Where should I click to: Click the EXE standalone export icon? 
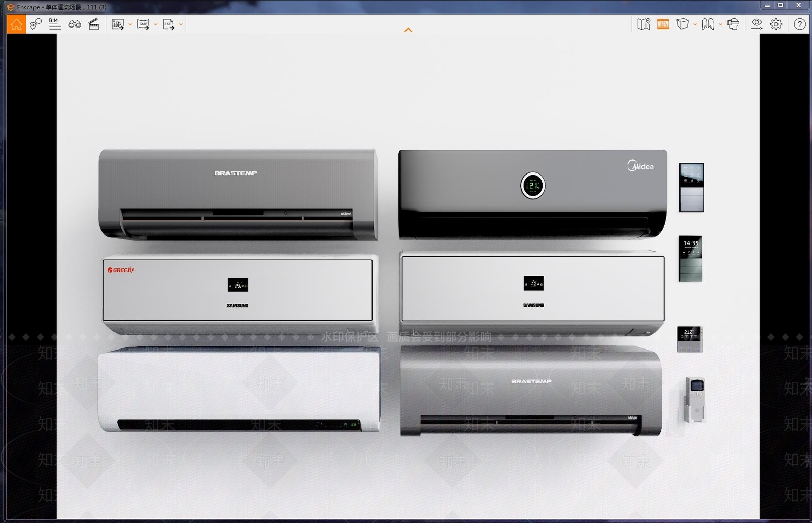pos(168,24)
